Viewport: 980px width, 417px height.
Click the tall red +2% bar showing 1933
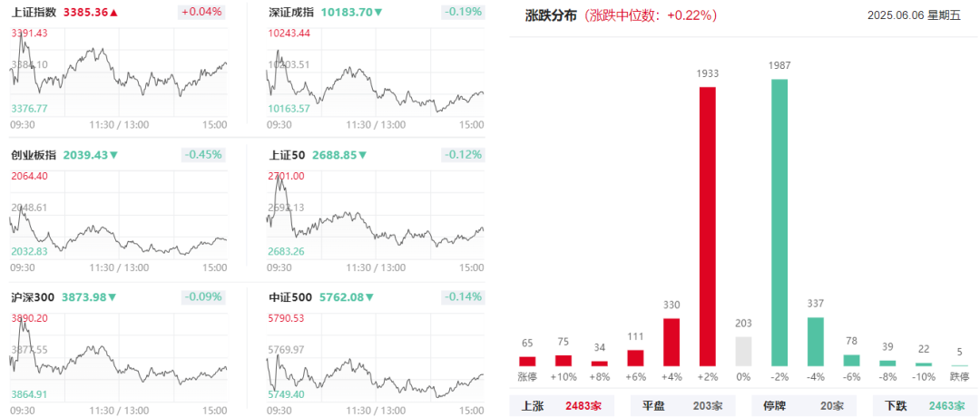(708, 226)
